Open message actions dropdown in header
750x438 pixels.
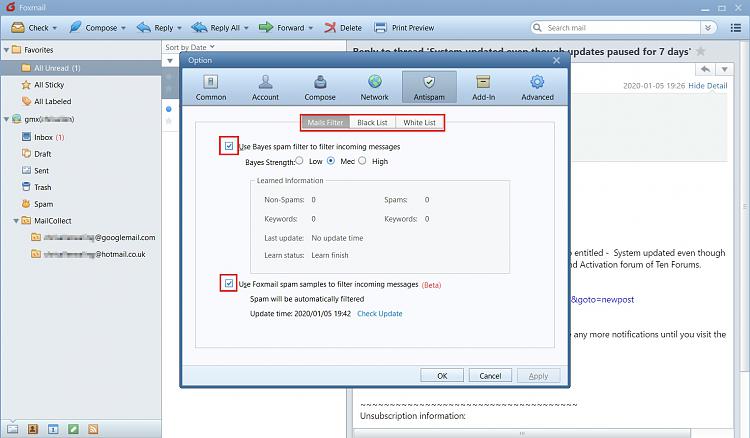[725, 69]
